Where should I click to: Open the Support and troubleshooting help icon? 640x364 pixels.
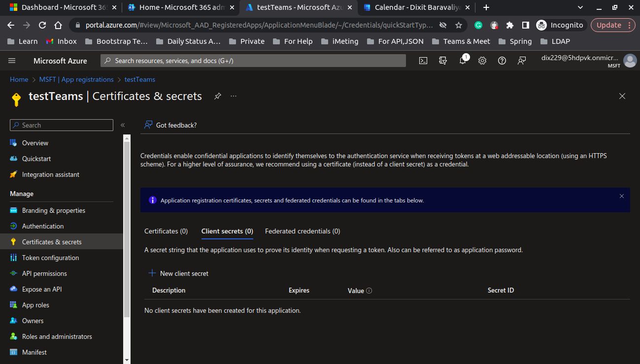tap(502, 61)
